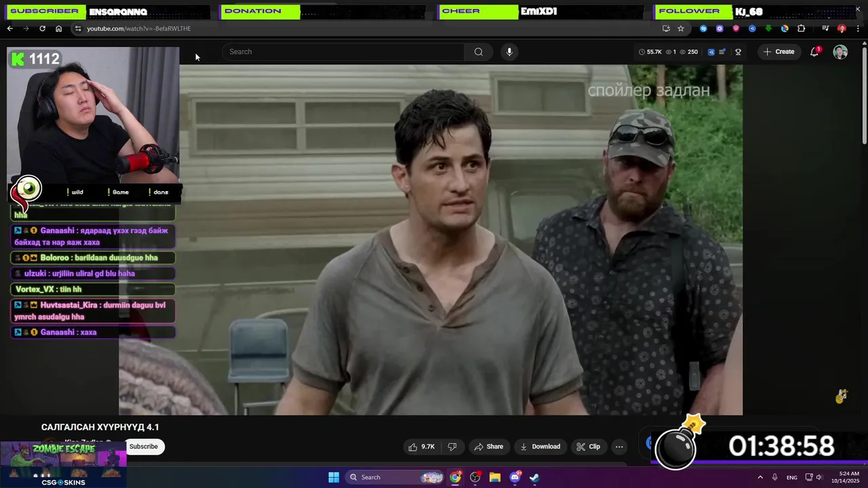The width and height of the screenshot is (868, 488).
Task: Clip the video with the scissors button
Action: point(588,447)
